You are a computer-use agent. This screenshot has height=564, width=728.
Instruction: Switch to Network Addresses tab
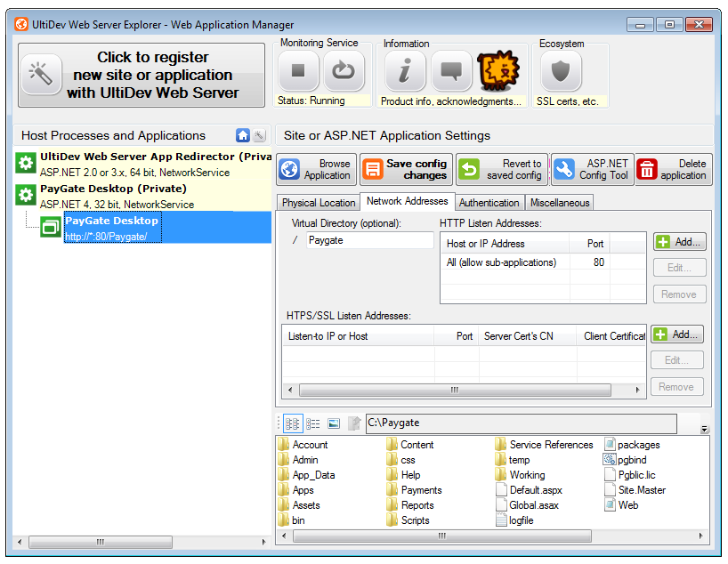[408, 201]
